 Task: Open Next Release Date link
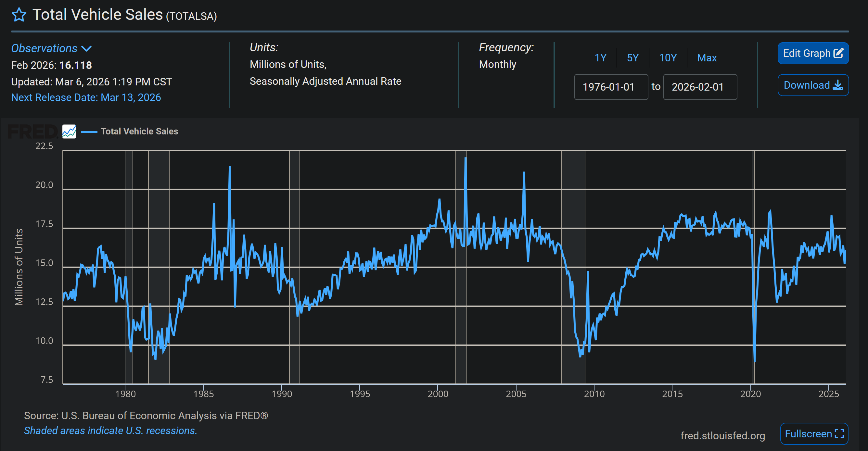coord(86,97)
